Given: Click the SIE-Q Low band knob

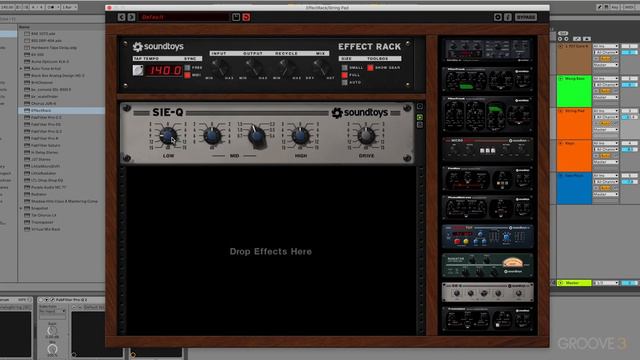Looking at the screenshot, I should pyautogui.click(x=168, y=136).
